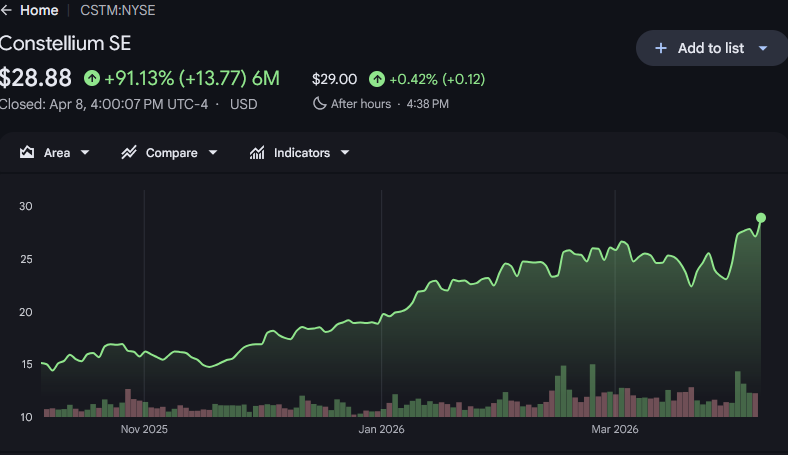Click the Area chart type icon

coord(27,152)
